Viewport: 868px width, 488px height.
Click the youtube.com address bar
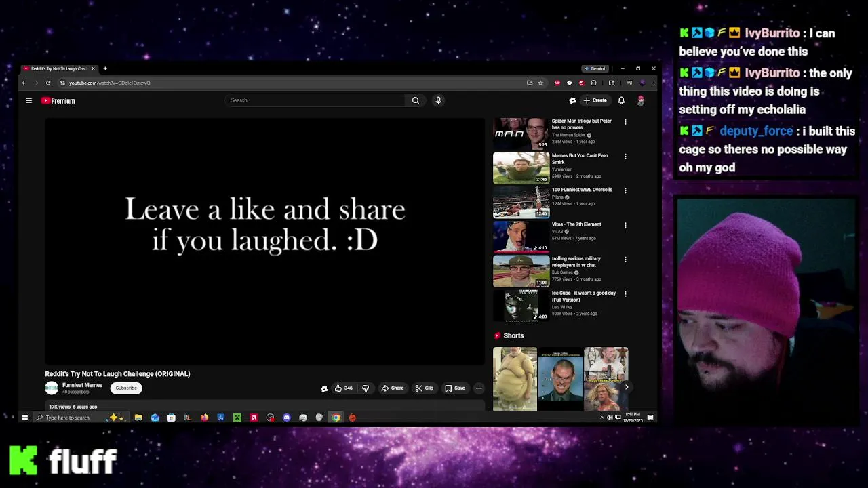pyautogui.click(x=292, y=83)
